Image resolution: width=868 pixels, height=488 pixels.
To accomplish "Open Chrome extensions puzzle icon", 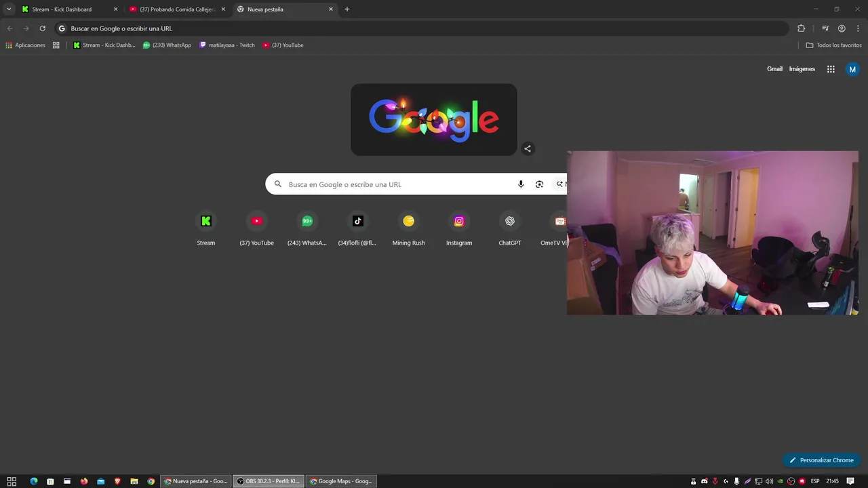I will (801, 28).
